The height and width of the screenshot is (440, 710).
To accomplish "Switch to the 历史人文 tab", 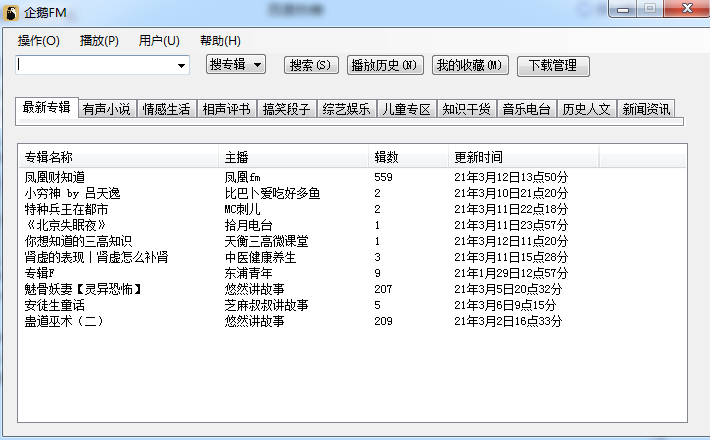I will pos(586,109).
